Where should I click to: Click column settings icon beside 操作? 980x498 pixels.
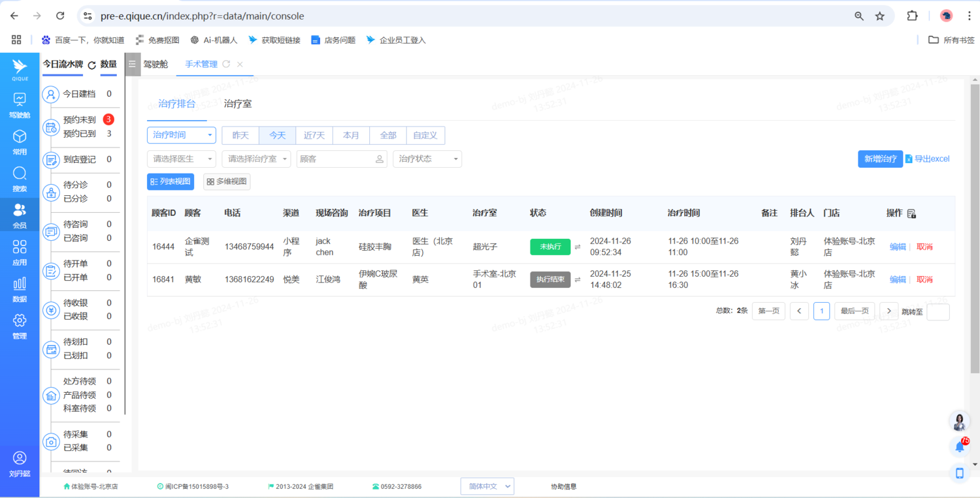(912, 213)
